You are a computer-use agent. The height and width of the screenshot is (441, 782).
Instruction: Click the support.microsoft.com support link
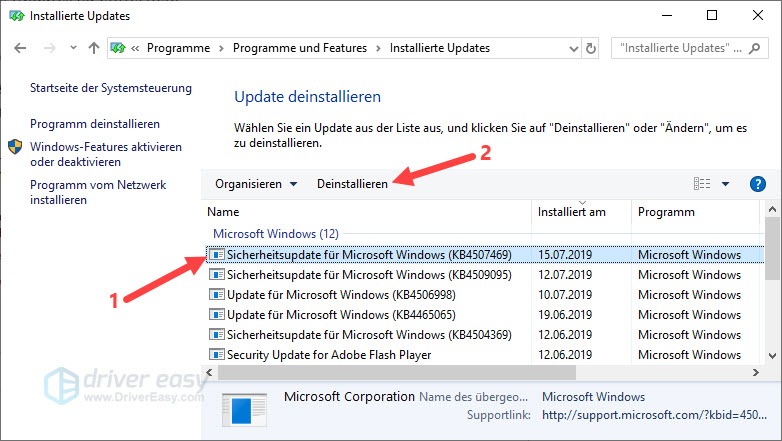[654, 415]
